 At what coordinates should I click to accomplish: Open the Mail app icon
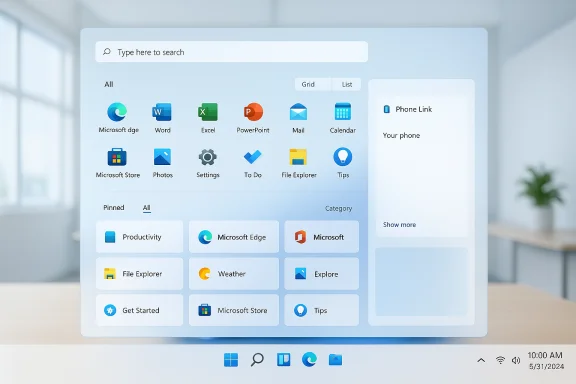(x=298, y=112)
